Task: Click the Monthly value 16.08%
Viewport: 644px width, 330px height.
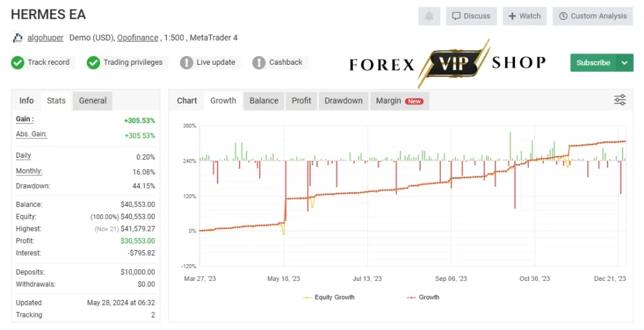Action: click(144, 172)
